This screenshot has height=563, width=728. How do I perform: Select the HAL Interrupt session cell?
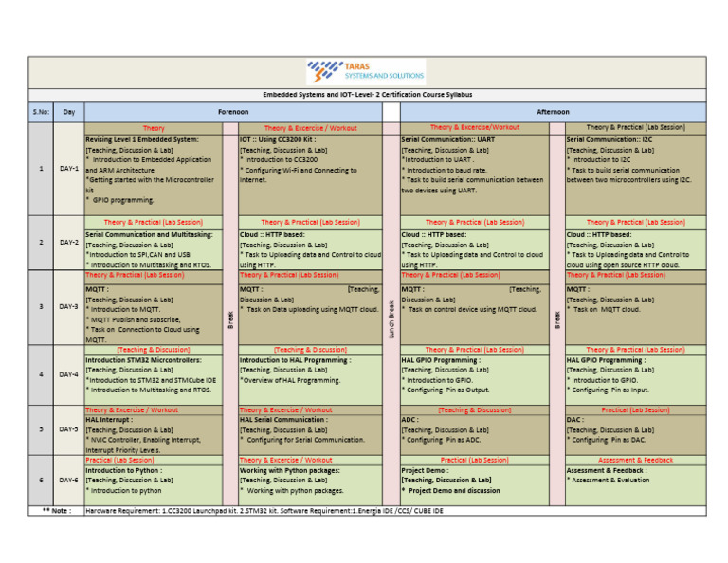click(x=152, y=434)
